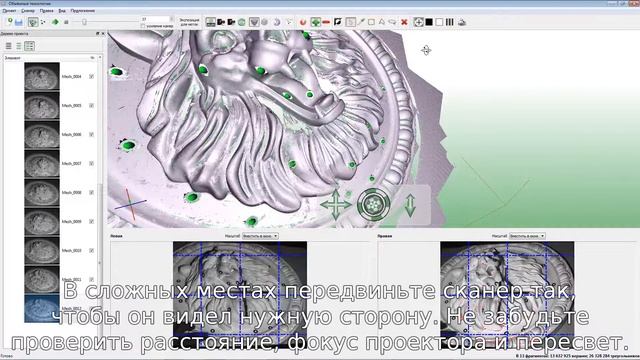Switch project tree to large list view
Image resolution: width=640 pixels, height=360 pixels.
coord(9,46)
